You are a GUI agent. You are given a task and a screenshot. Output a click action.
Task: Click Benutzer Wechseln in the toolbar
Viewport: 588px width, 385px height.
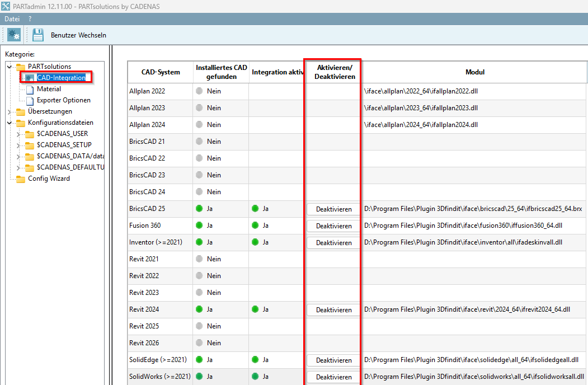click(78, 35)
